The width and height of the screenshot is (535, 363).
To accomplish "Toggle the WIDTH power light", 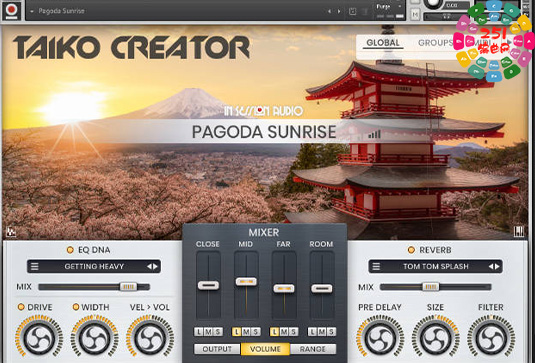I will [76, 307].
